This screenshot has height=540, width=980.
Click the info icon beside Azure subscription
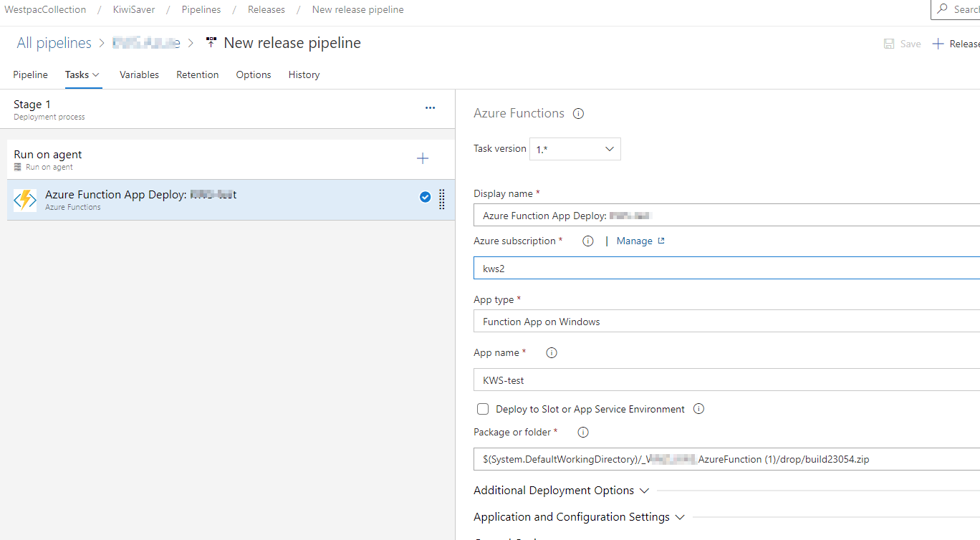point(588,241)
